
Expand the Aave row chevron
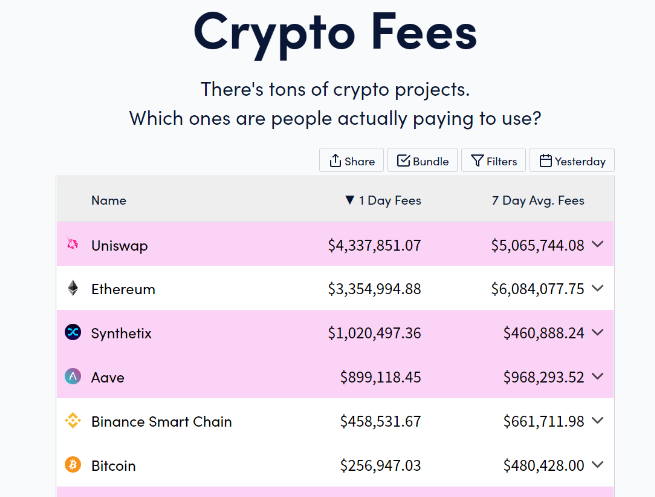(x=598, y=377)
